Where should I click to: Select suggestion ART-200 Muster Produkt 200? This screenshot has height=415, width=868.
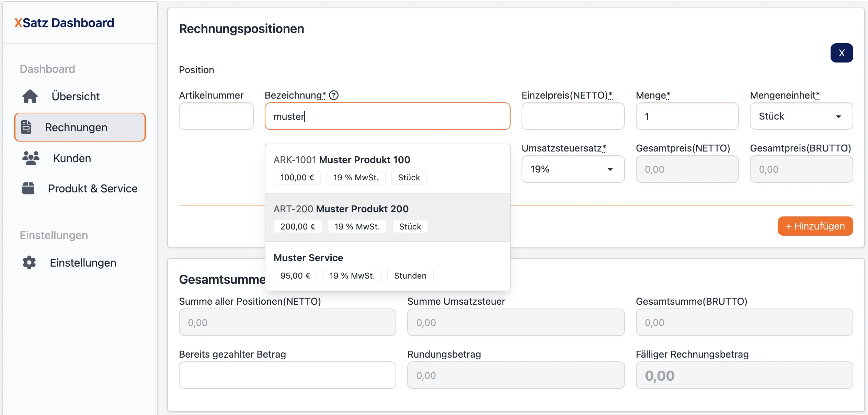(387, 217)
